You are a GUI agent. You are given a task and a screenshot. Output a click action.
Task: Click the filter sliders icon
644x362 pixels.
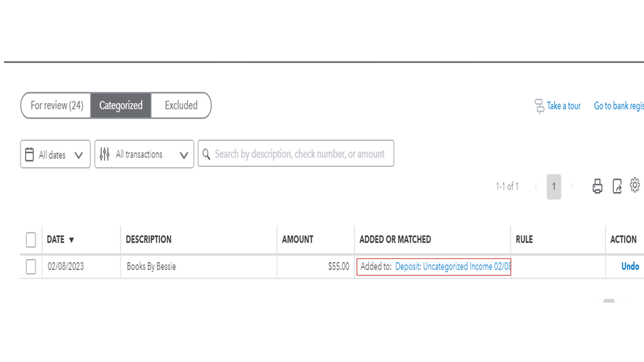click(x=105, y=155)
